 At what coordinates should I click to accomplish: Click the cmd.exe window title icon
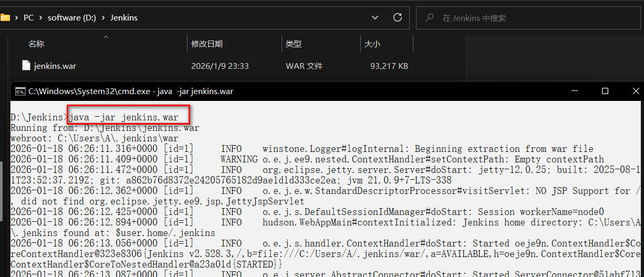coord(20,91)
